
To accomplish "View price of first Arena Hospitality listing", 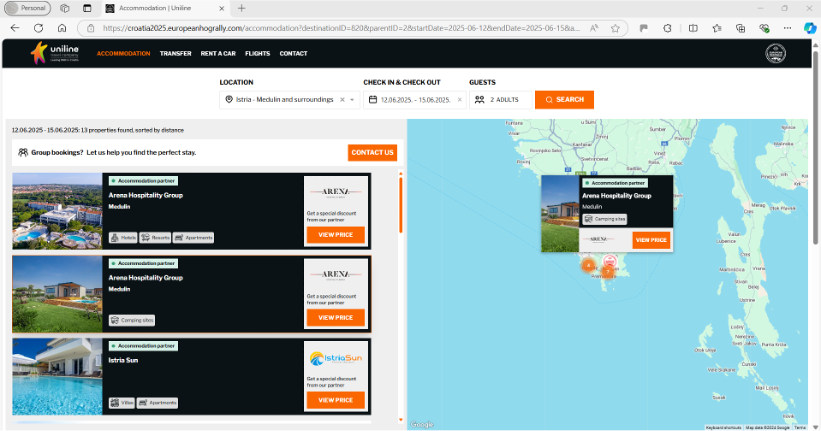I will (336, 235).
